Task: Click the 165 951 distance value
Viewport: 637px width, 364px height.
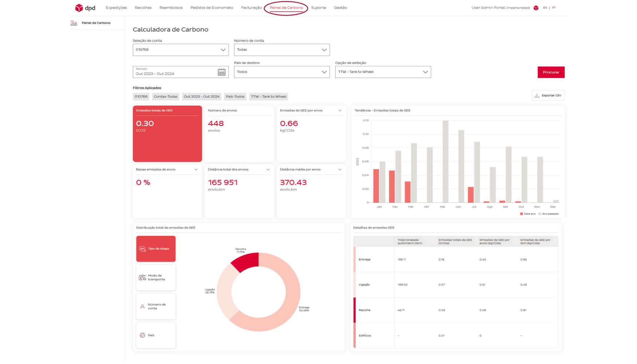Action: coord(223,183)
